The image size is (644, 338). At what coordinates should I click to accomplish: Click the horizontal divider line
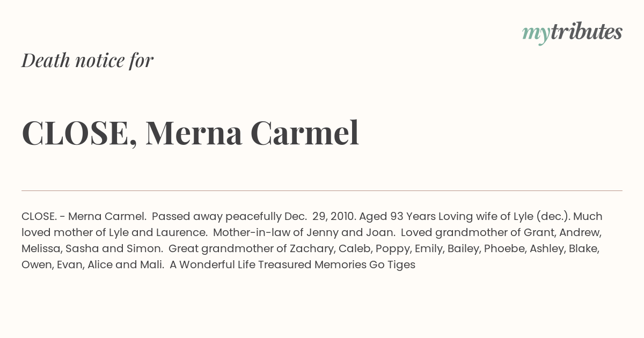coord(322,190)
